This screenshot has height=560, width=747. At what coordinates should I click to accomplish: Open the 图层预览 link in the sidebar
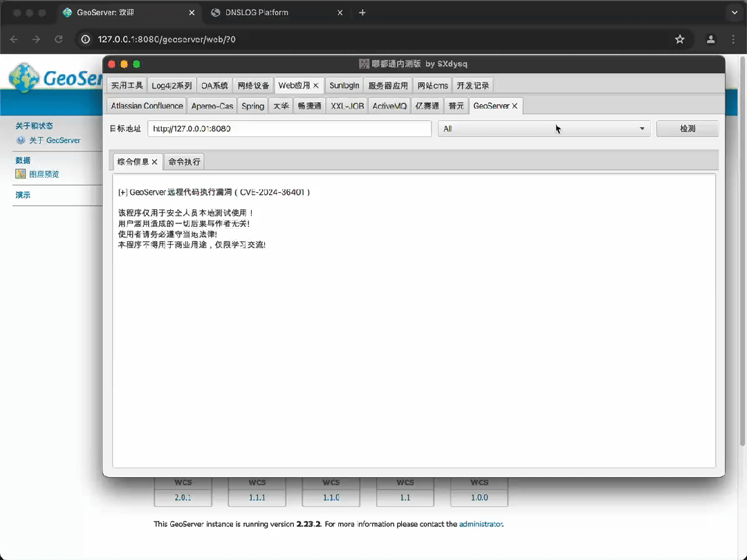(44, 174)
